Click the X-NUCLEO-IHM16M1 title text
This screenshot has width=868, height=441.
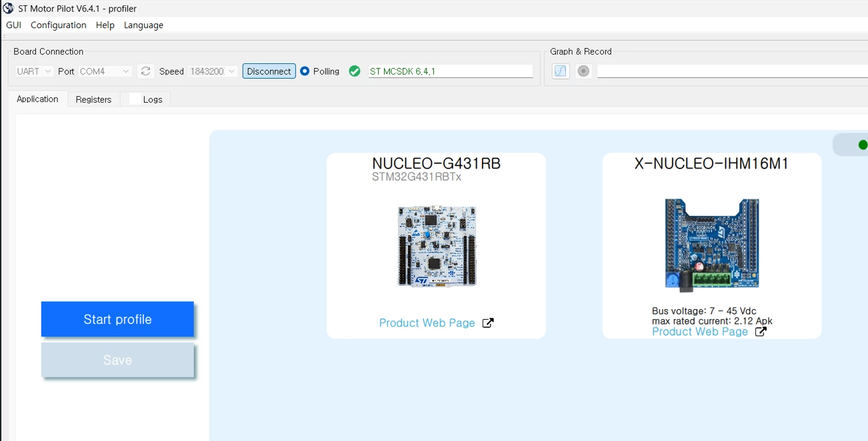tap(712, 164)
